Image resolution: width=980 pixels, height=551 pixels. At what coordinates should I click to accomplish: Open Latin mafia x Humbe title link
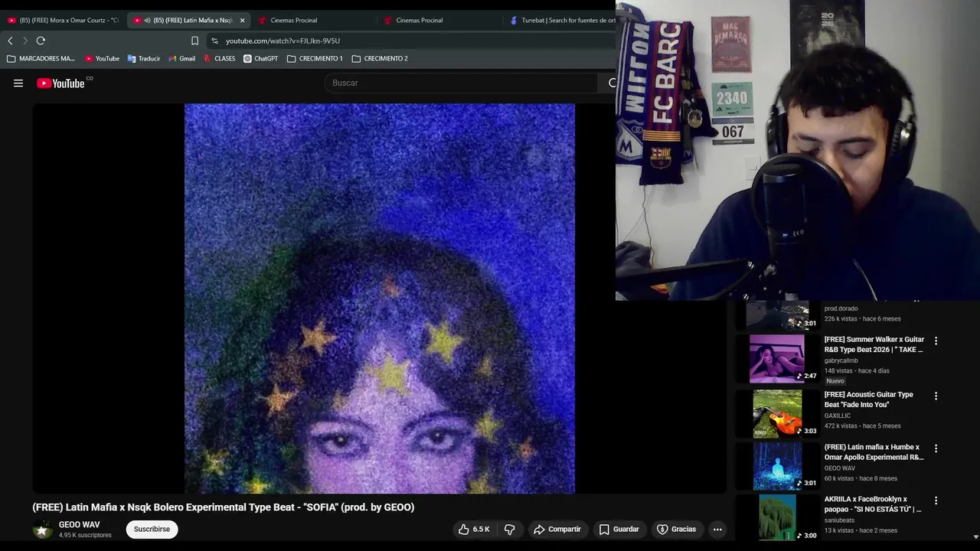click(874, 452)
